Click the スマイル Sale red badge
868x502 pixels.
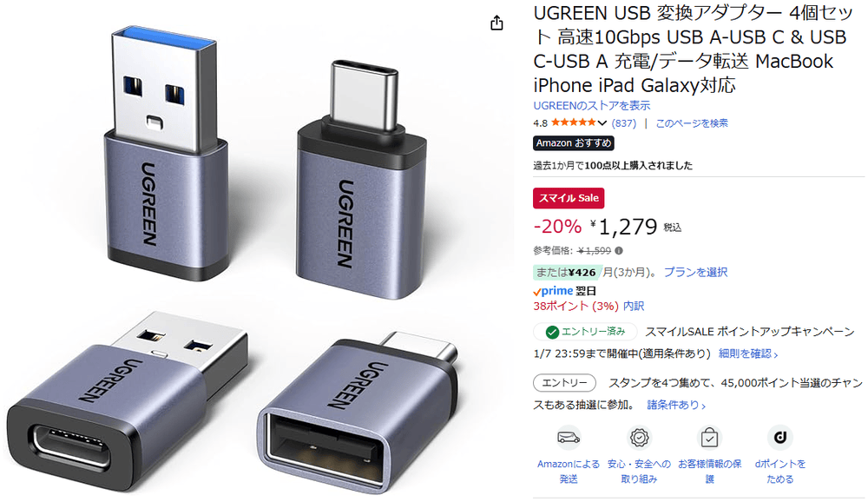coord(569,198)
